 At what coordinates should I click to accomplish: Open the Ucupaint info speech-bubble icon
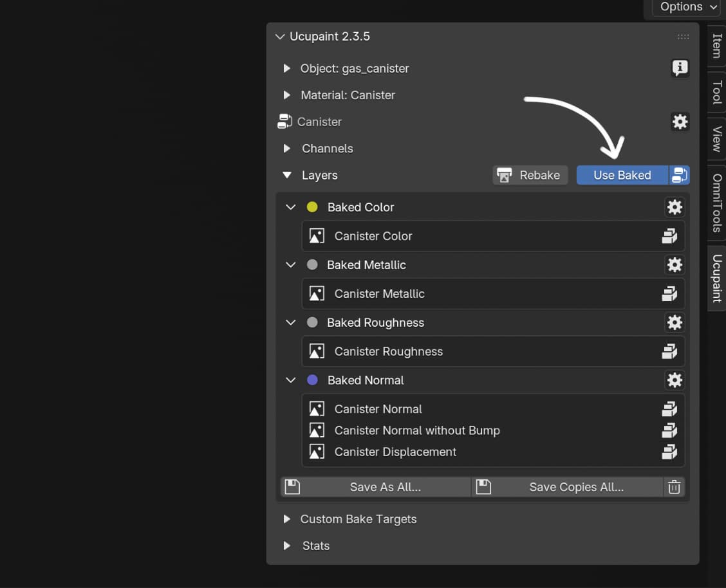pyautogui.click(x=680, y=68)
